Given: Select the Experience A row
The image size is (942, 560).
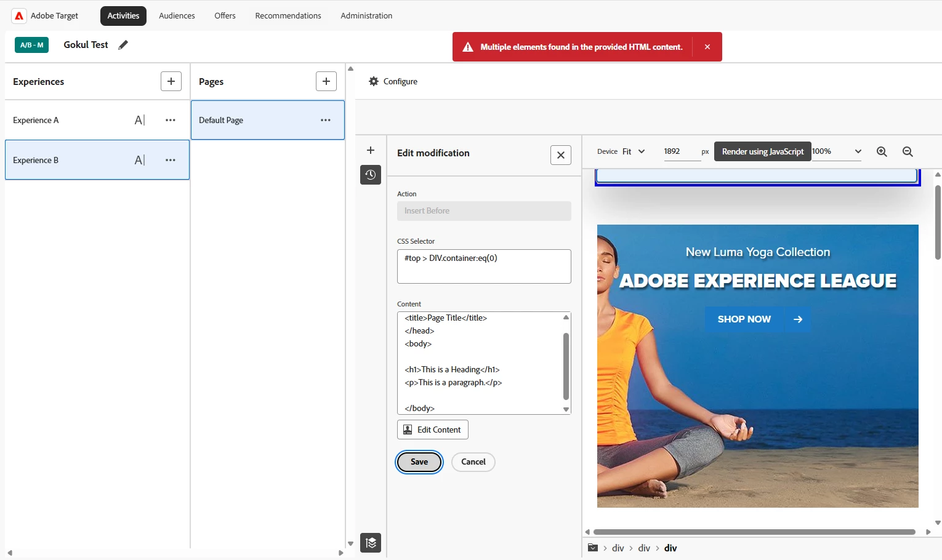Looking at the screenshot, I should [x=97, y=120].
